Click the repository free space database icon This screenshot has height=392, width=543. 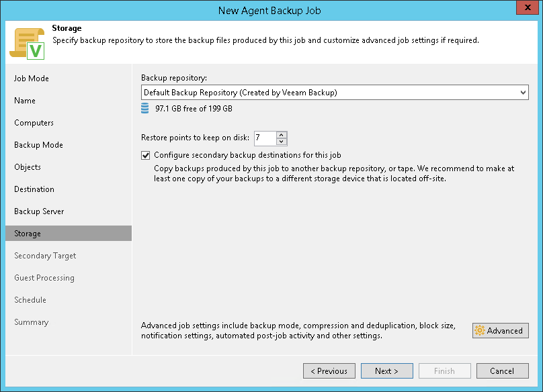tap(145, 108)
